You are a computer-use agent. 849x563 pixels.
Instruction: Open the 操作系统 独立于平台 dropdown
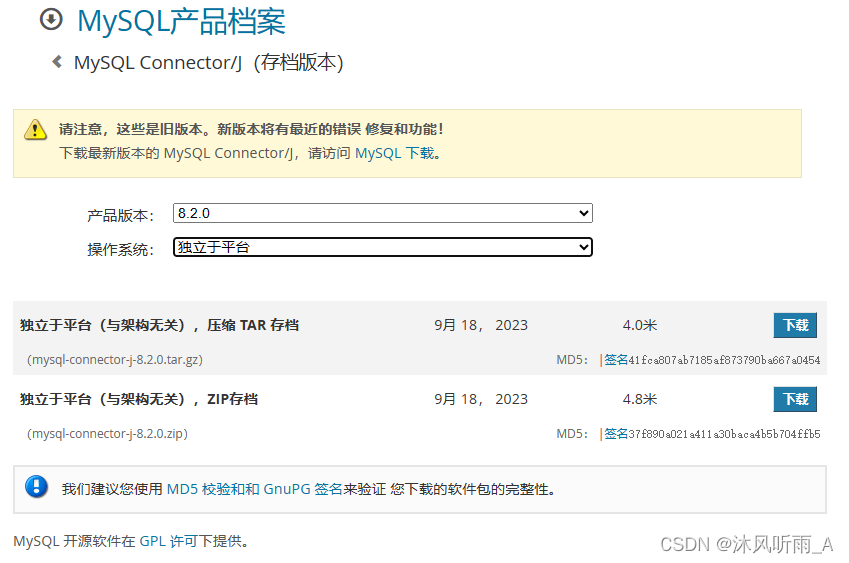click(x=383, y=247)
